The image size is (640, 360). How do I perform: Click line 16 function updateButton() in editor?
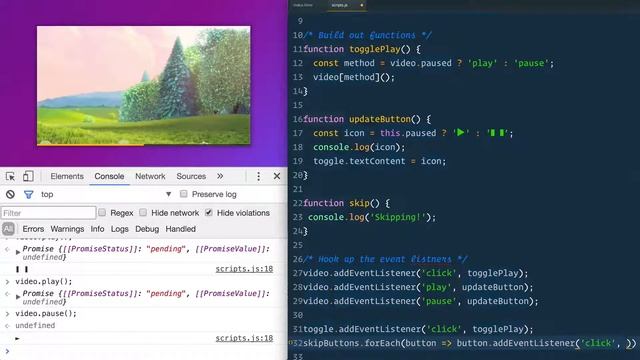tap(367, 119)
